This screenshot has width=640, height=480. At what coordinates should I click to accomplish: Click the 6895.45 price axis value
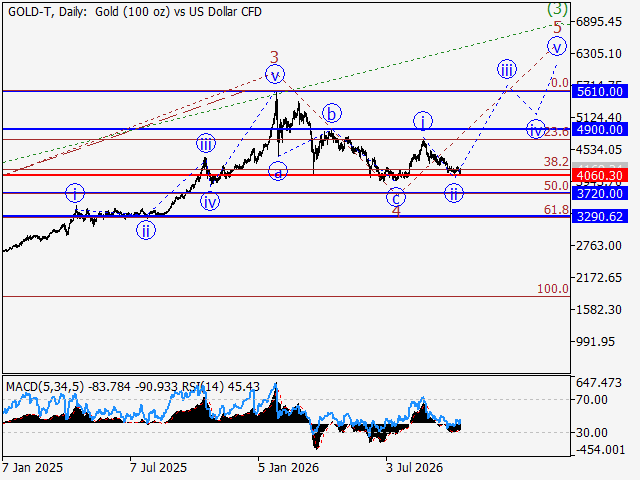coord(599,22)
